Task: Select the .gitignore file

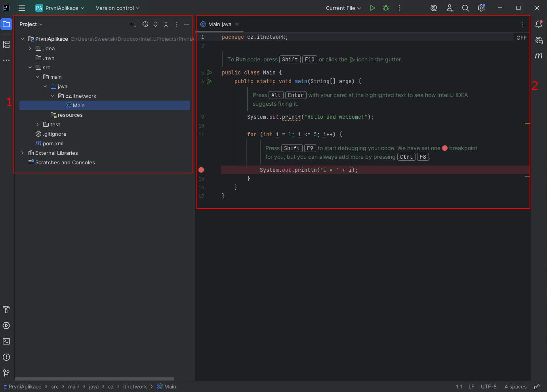Action: coord(51,134)
